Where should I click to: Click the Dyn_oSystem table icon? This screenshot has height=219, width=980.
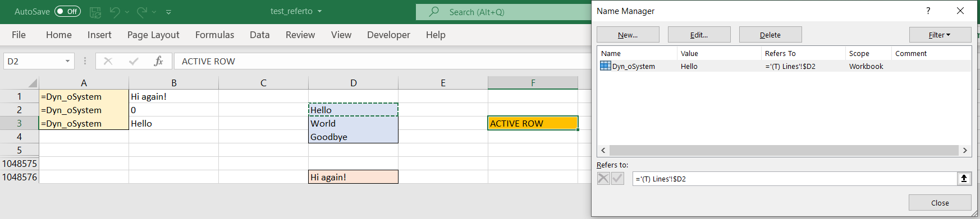[x=606, y=66]
